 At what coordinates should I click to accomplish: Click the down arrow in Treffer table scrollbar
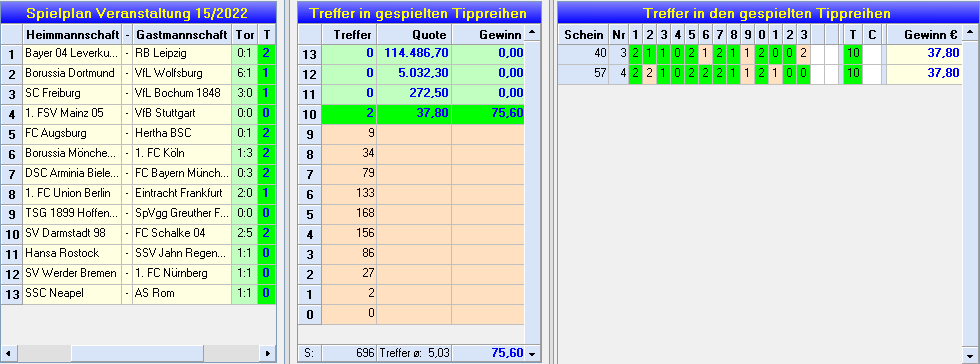tap(532, 353)
